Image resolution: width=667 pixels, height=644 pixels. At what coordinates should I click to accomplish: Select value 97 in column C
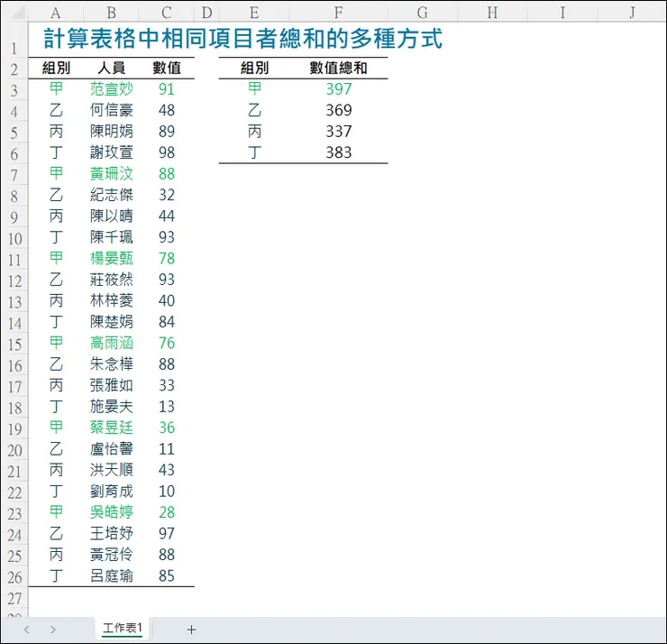pos(167,533)
